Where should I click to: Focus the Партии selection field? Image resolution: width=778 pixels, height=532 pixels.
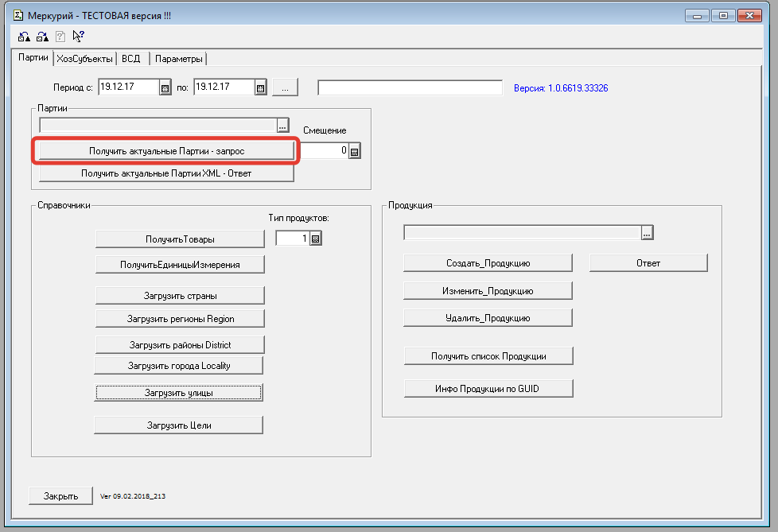pyautogui.click(x=158, y=126)
